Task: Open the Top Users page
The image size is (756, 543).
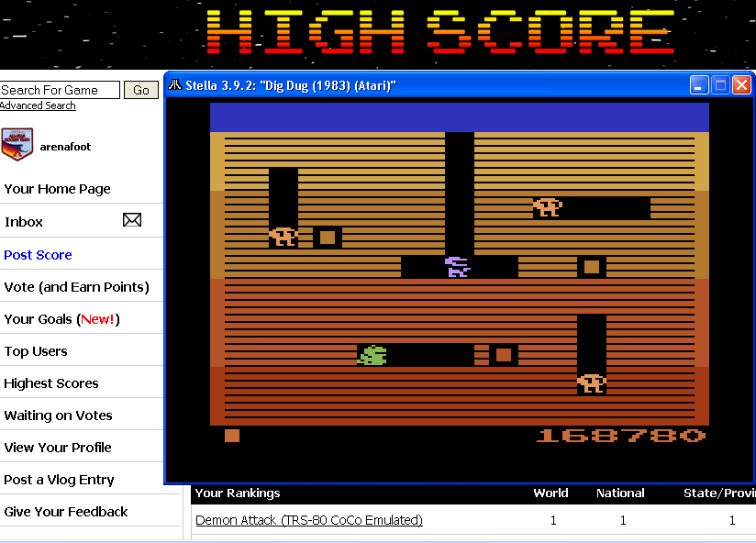Action: pyautogui.click(x=36, y=351)
